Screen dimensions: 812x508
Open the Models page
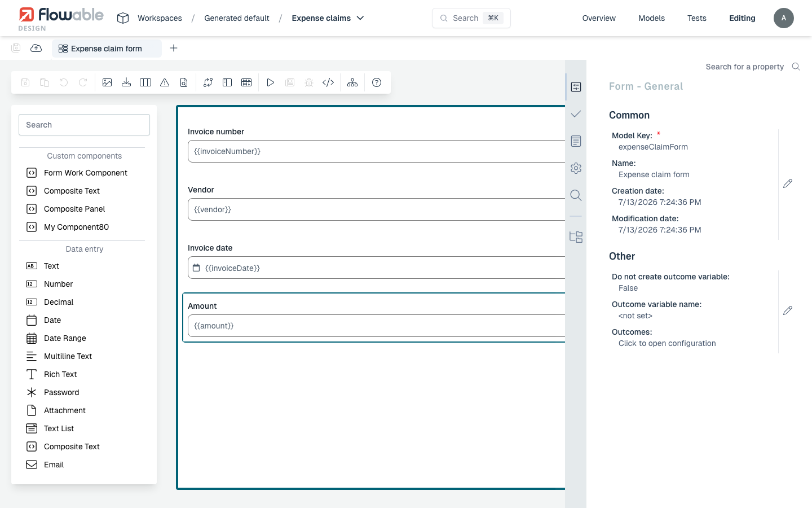[652, 18]
